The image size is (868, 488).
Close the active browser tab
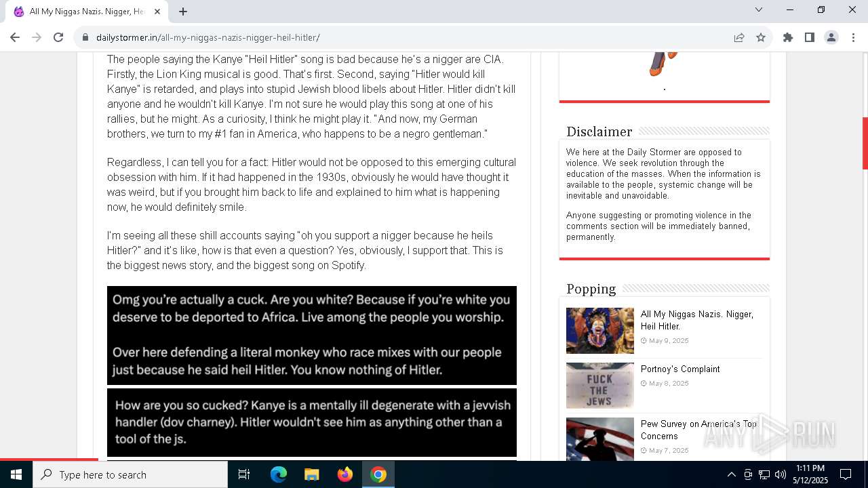click(x=157, y=12)
